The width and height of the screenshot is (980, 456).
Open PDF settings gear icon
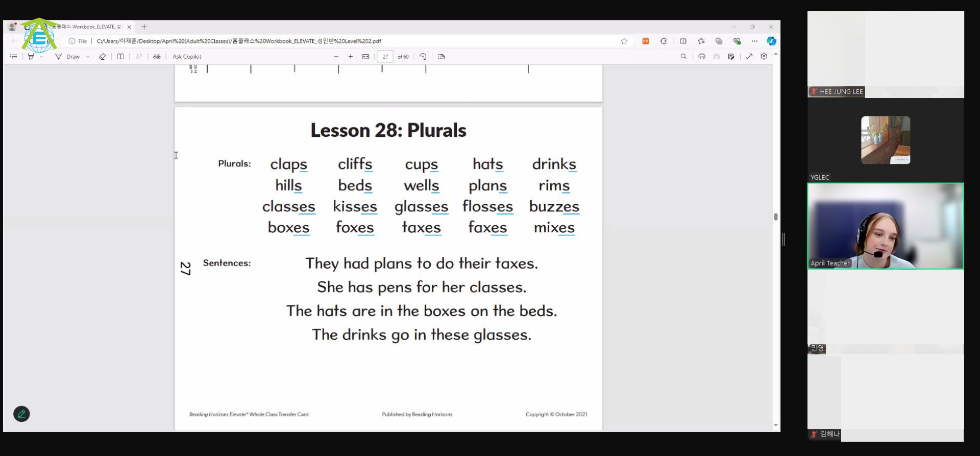point(764,57)
